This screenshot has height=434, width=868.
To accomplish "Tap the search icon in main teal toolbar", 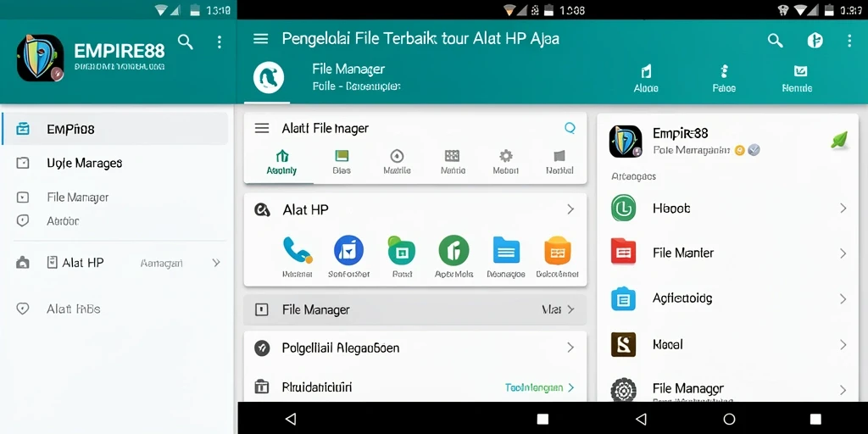I will point(776,40).
